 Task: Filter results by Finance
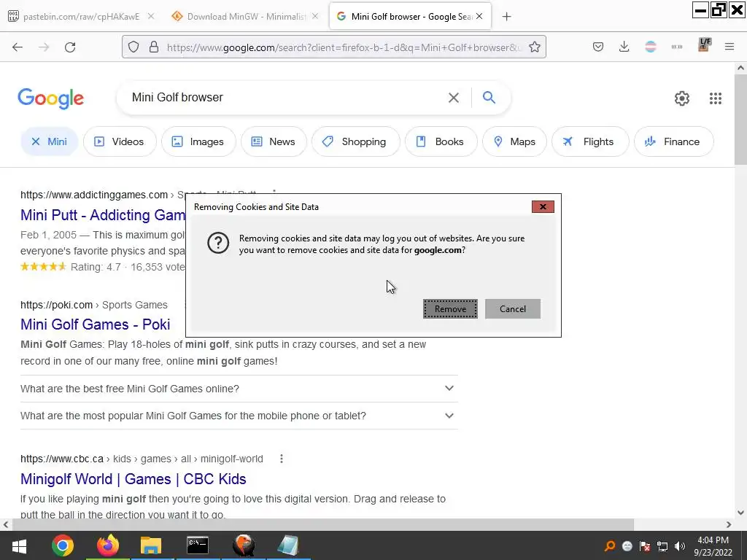point(673,141)
